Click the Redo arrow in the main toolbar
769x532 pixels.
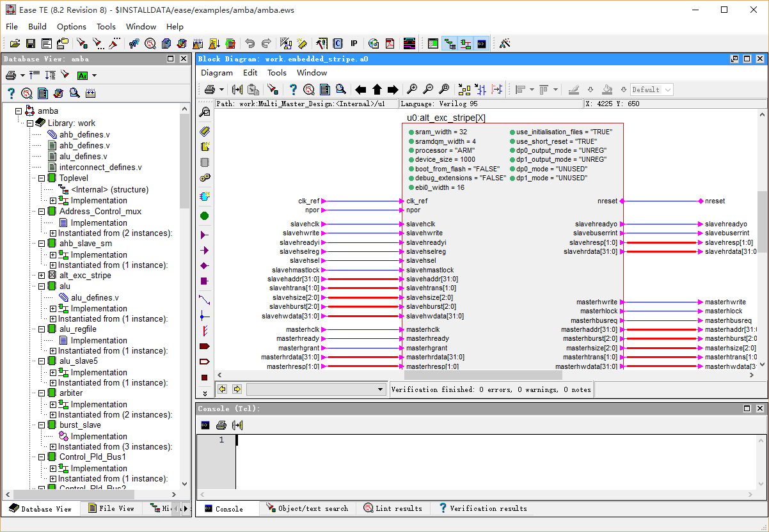(266, 43)
